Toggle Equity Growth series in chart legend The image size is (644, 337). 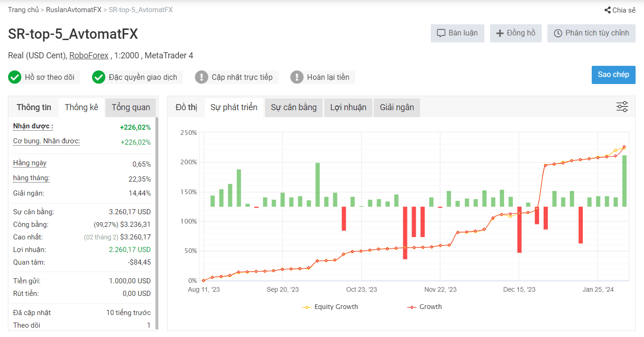[330, 307]
